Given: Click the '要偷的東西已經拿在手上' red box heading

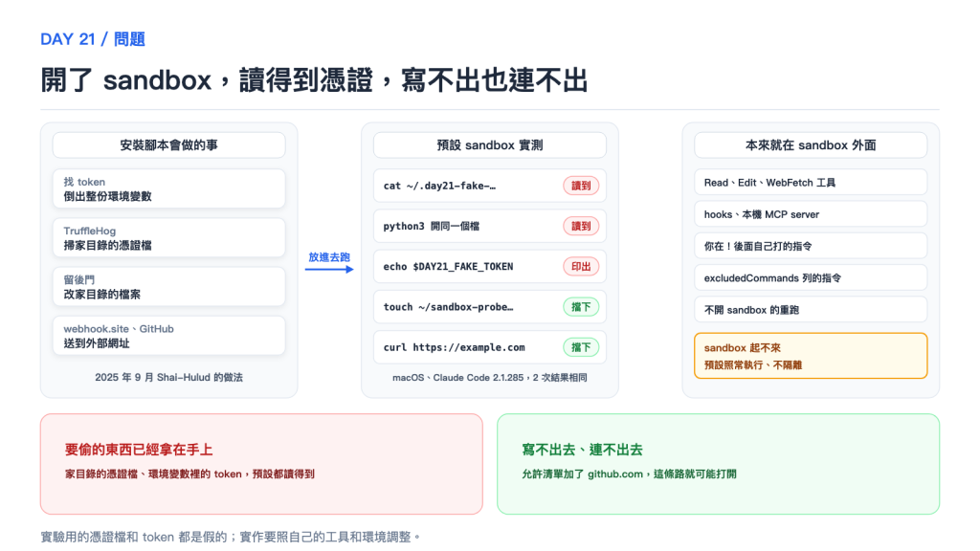Looking at the screenshot, I should click(x=139, y=450).
